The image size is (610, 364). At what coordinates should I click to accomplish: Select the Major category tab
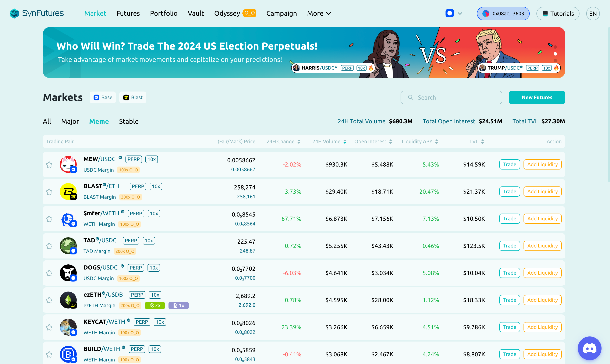point(70,121)
